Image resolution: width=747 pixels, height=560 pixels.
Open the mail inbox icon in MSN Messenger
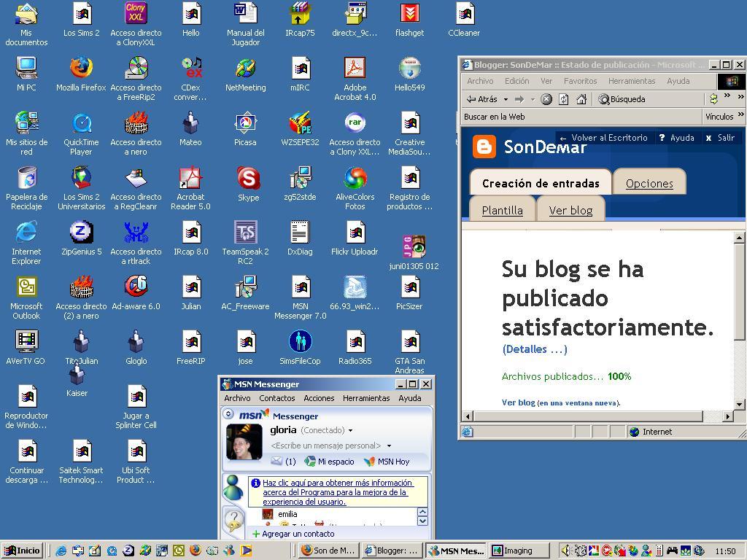[x=276, y=461]
